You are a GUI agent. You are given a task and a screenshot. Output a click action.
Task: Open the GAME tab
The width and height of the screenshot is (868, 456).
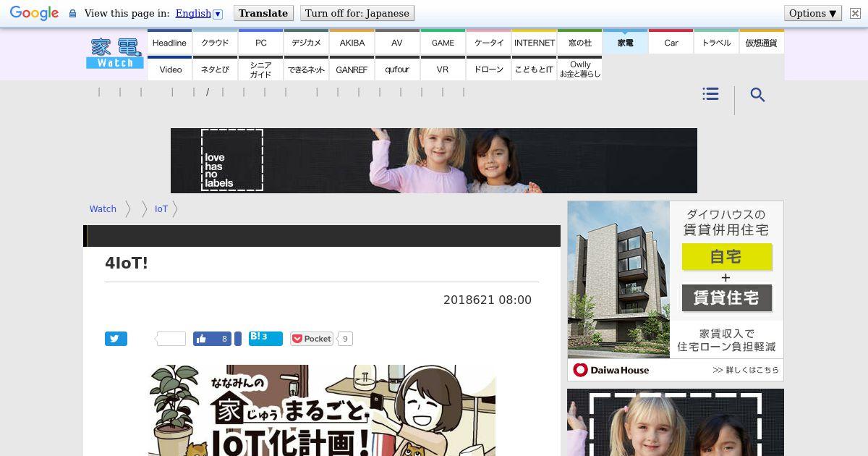(x=443, y=42)
